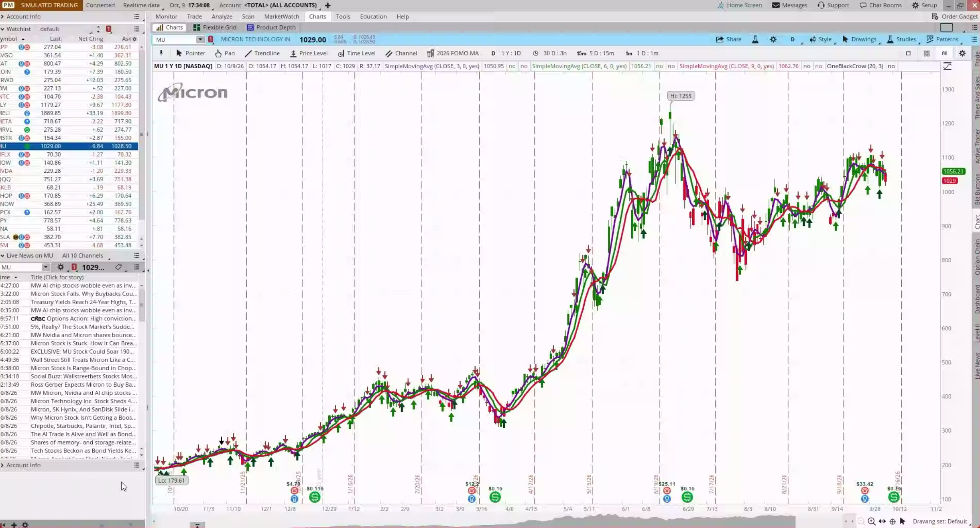Expand top Account Info section

coord(21,16)
